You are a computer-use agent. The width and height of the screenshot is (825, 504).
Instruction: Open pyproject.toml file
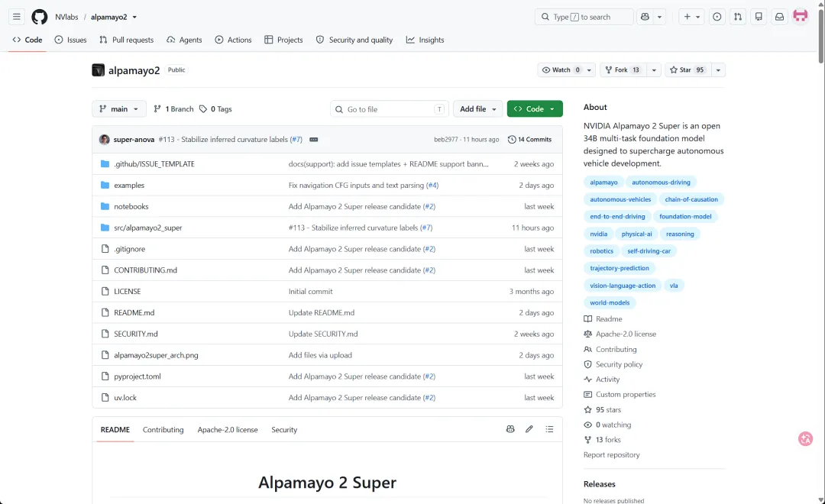point(137,376)
